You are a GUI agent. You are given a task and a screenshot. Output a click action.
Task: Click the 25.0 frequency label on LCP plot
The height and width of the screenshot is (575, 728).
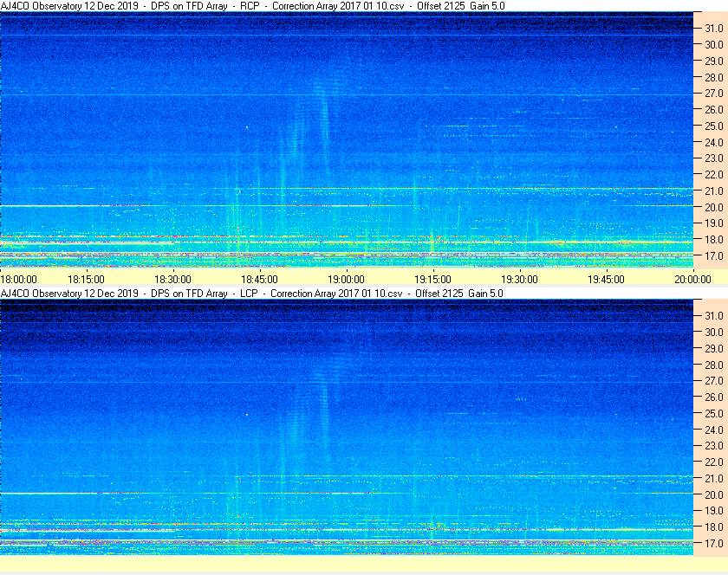[714, 413]
